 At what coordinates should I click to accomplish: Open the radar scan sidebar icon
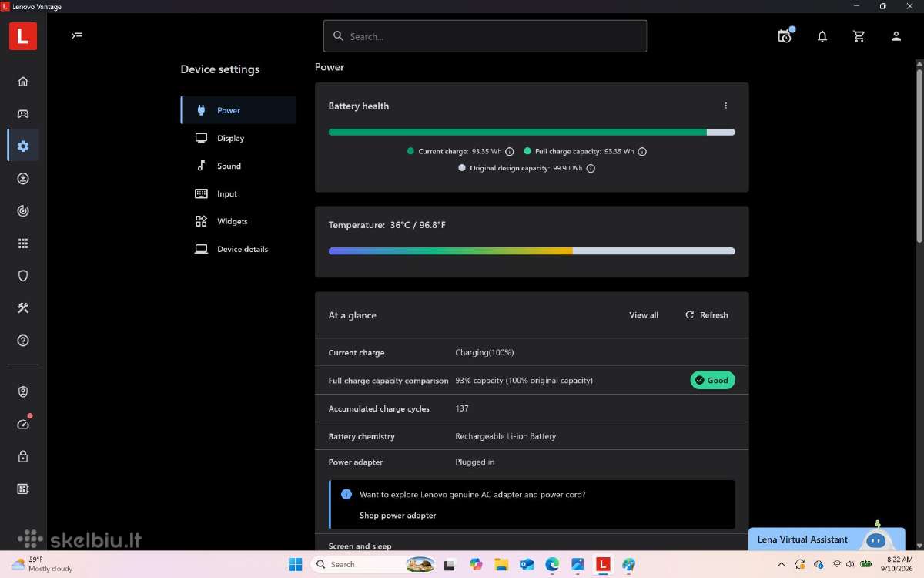click(x=23, y=210)
